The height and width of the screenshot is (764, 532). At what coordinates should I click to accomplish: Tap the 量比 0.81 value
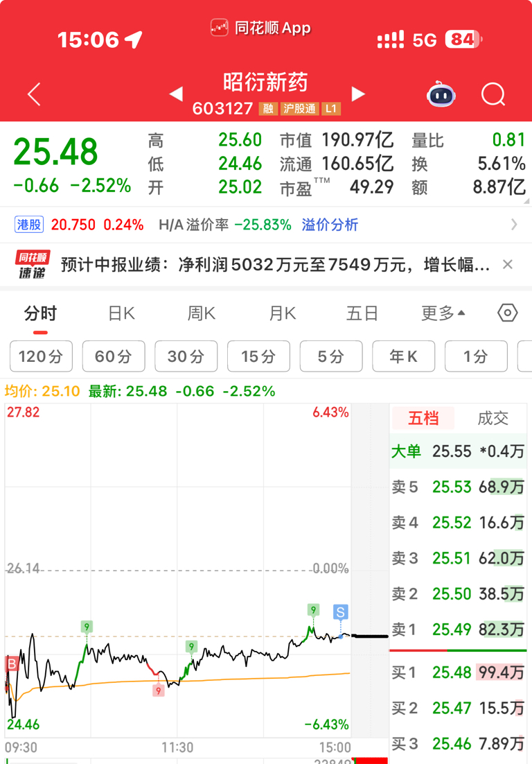[x=508, y=140]
